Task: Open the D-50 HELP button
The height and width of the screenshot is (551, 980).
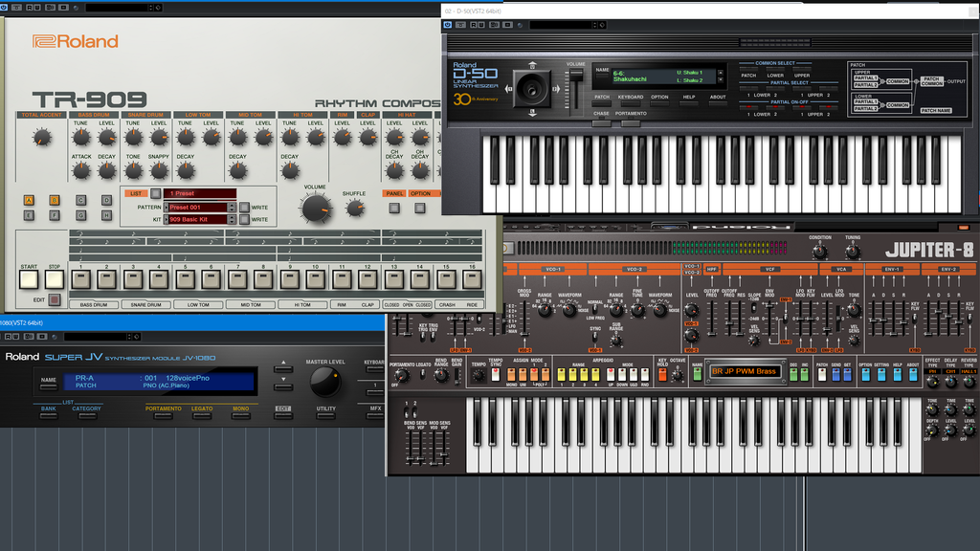Action: point(689,103)
